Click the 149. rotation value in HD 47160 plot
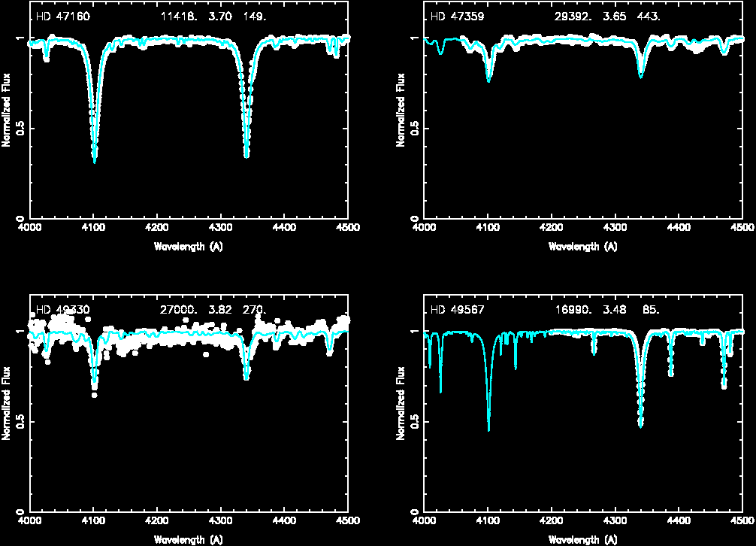 coord(254,16)
